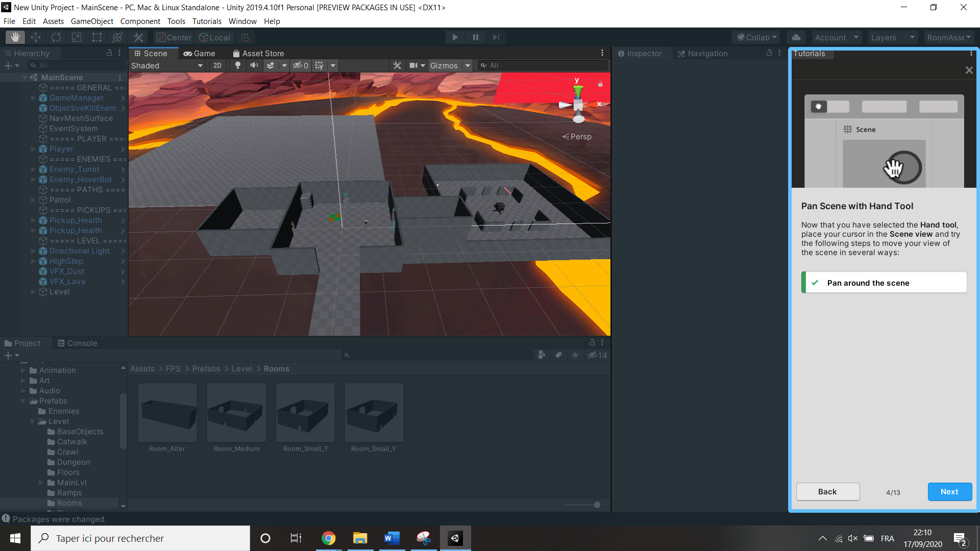Expand the Player object in Hierarchy
The width and height of the screenshot is (980, 551).
(33, 149)
